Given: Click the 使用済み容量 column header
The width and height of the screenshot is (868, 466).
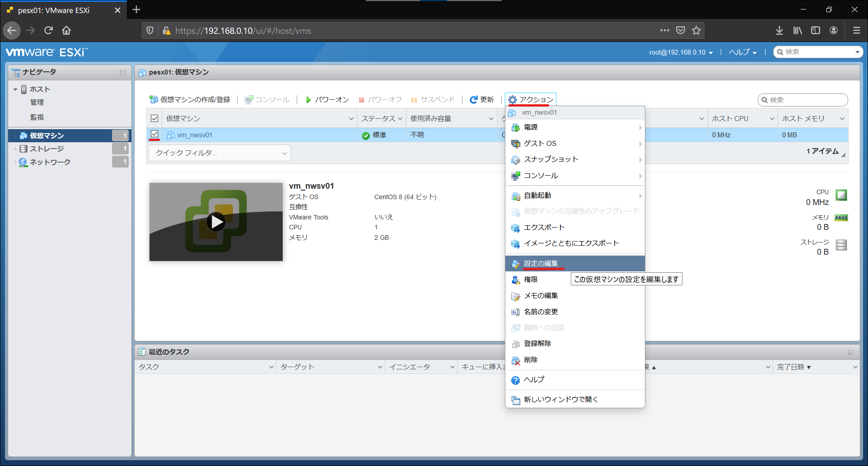Looking at the screenshot, I should 452,119.
